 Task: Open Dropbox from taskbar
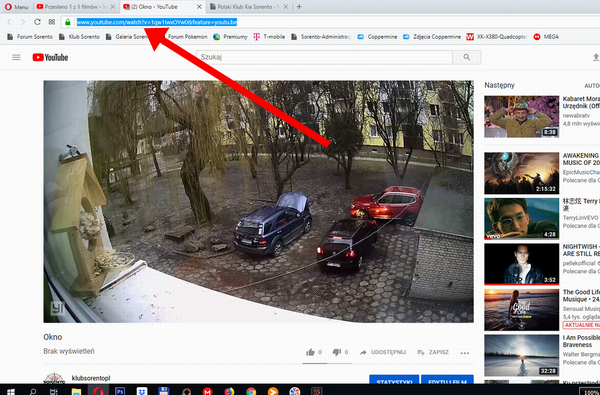[x=142, y=391]
